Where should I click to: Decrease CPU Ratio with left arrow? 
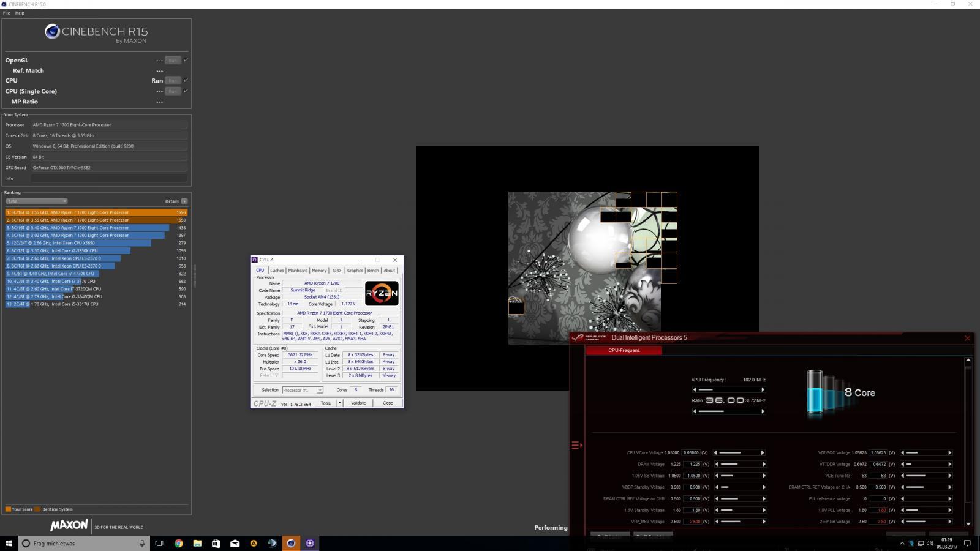coord(694,411)
